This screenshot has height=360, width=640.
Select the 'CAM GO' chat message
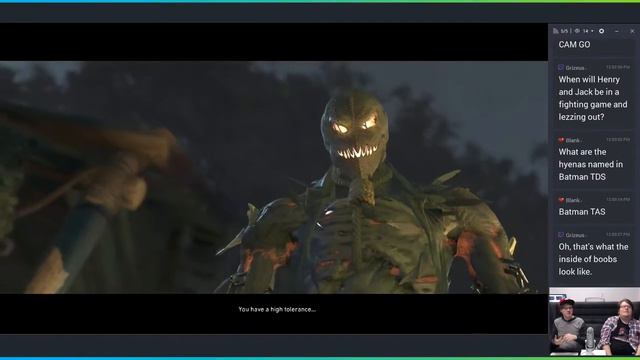(x=574, y=44)
